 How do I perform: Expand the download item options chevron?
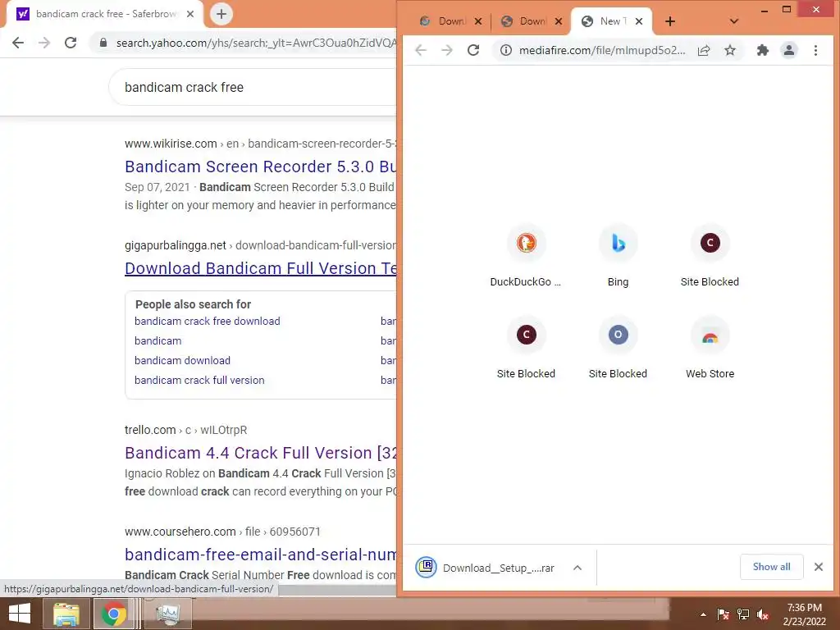pyautogui.click(x=577, y=568)
